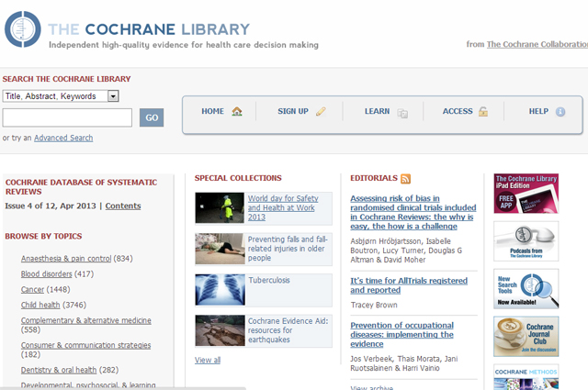The image size is (588, 390).
Task: Click the Sign Up pencil icon
Action: pyautogui.click(x=321, y=111)
